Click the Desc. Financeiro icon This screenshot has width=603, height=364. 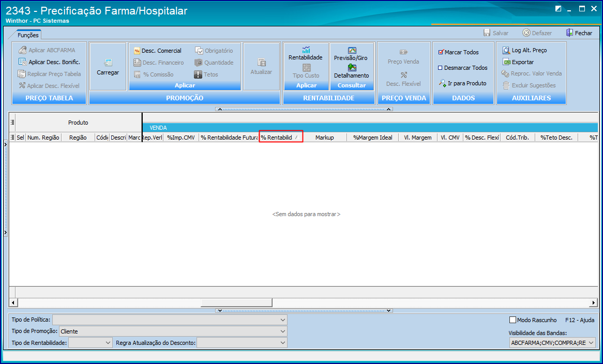click(x=137, y=63)
